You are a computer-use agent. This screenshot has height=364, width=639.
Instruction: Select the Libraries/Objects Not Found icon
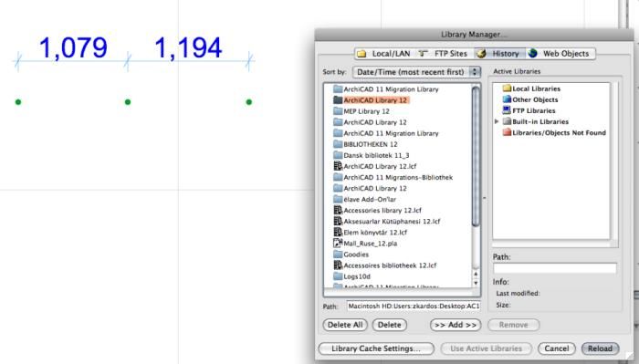507,132
